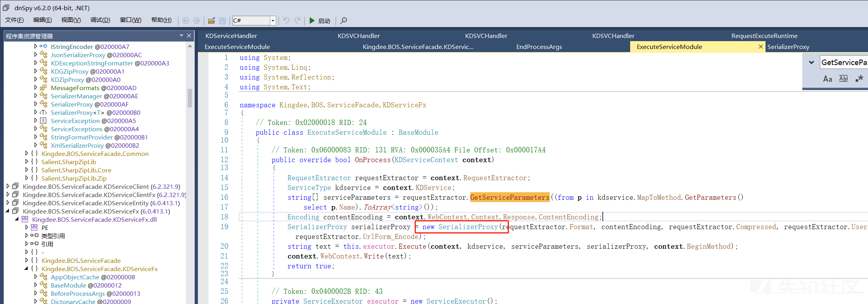The height and width of the screenshot is (304, 868).
Task: Click the KDServiceClient assembly icon
Action: point(15,186)
